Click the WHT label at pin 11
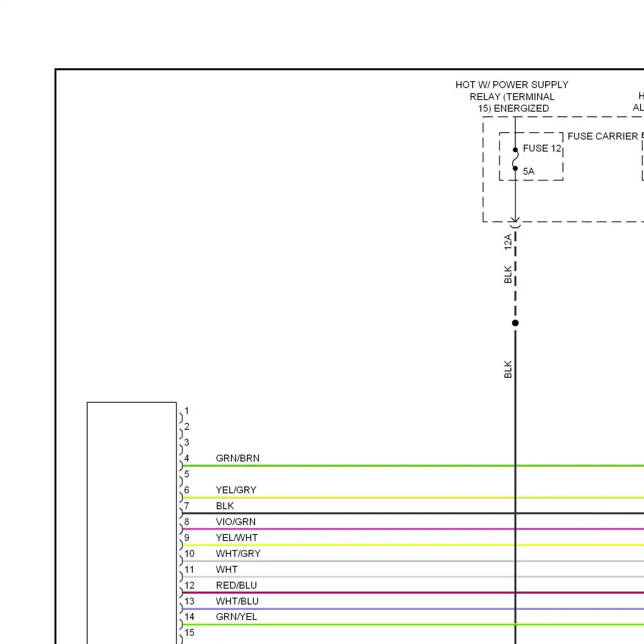 click(x=226, y=569)
